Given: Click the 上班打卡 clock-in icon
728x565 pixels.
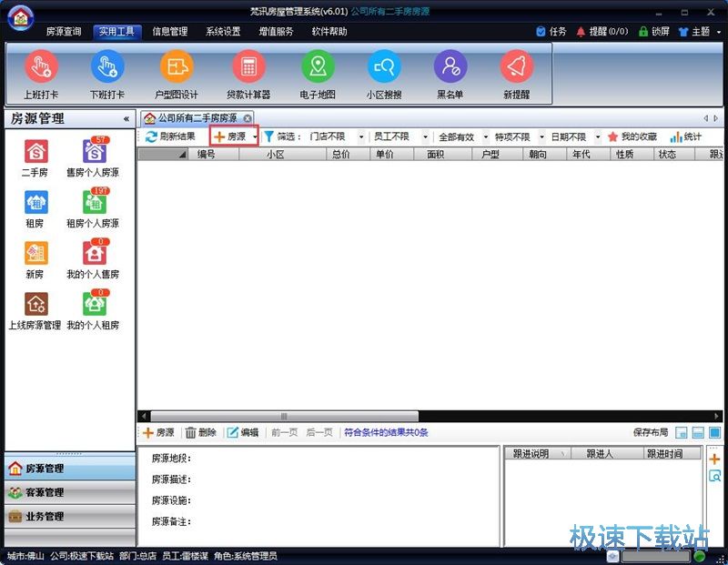Looking at the screenshot, I should click(40, 73).
